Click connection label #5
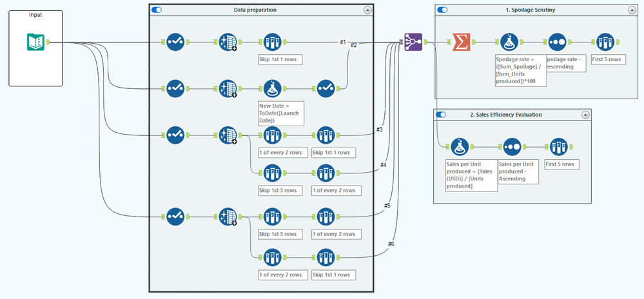 [387, 206]
